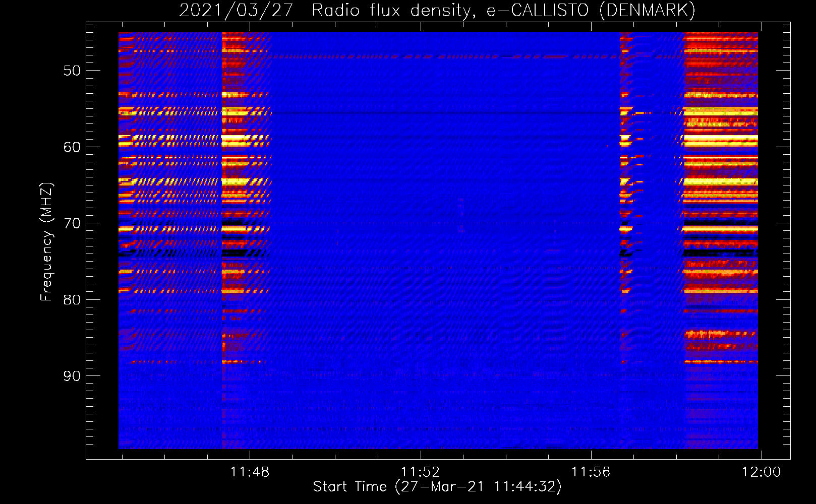The image size is (816, 504).
Task: Click the 11:48 time tick label
Action: (250, 472)
